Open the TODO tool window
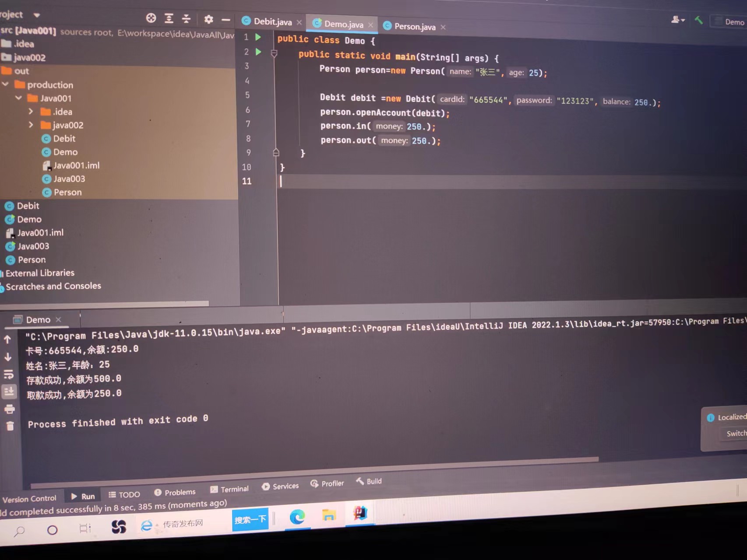 [x=124, y=494]
